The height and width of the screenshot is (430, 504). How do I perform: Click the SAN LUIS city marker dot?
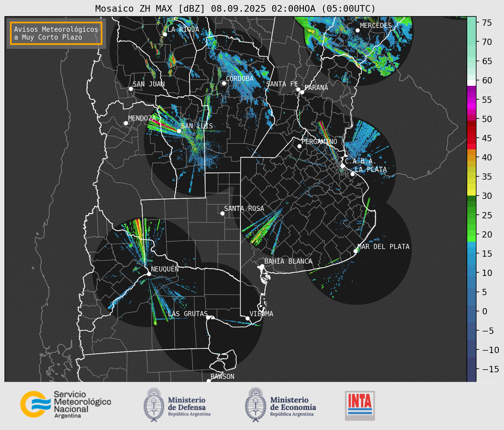coord(179,131)
